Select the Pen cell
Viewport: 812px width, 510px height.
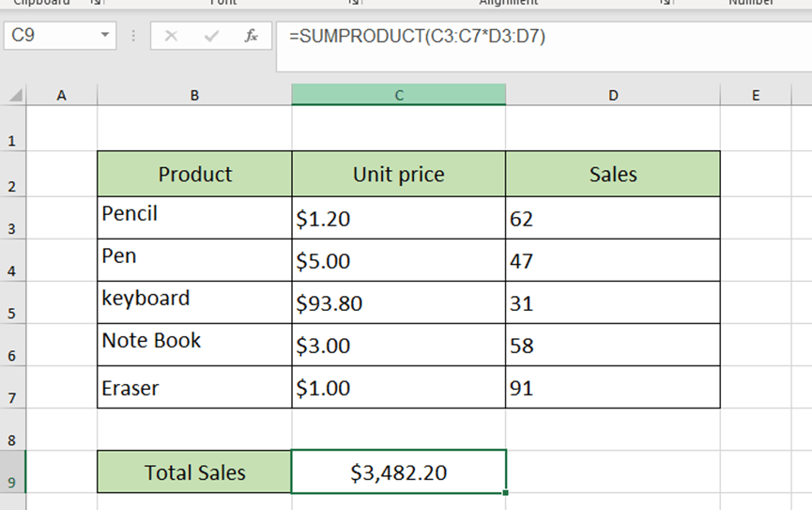point(194,260)
